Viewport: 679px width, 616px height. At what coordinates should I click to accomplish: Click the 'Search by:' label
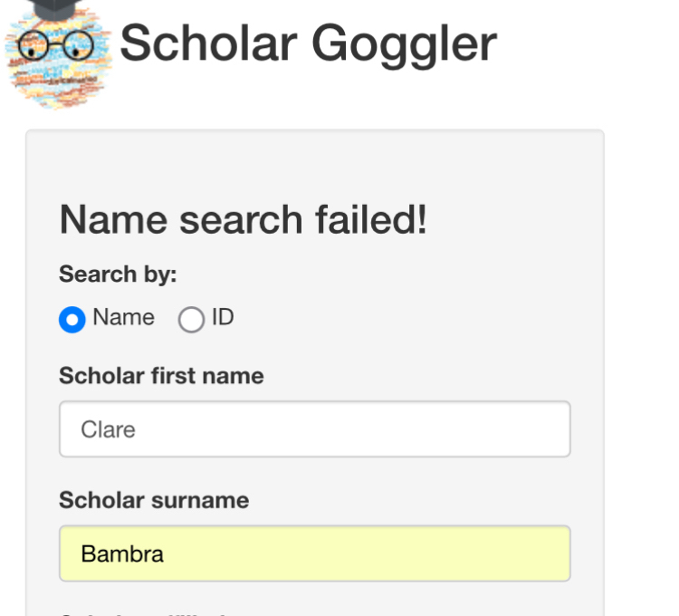(x=117, y=274)
